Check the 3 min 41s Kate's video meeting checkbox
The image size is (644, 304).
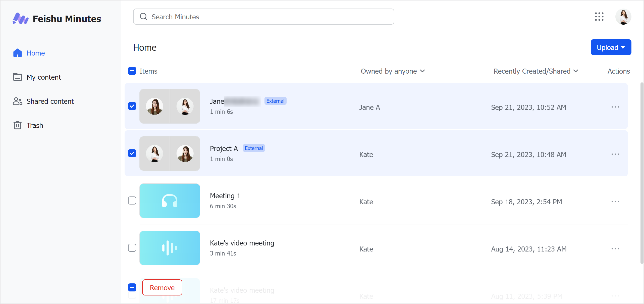132,248
